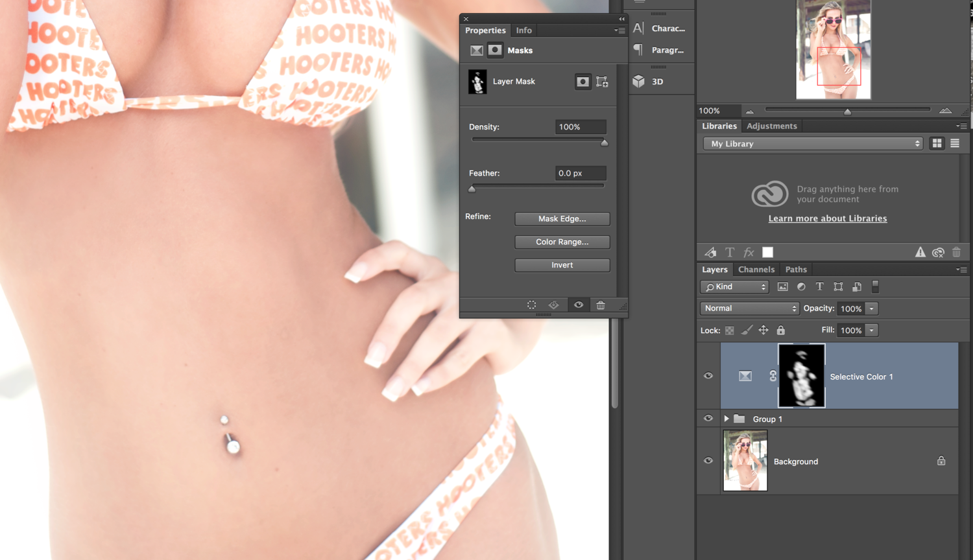The image size is (973, 560).
Task: Hide the Background layer
Action: click(x=708, y=461)
